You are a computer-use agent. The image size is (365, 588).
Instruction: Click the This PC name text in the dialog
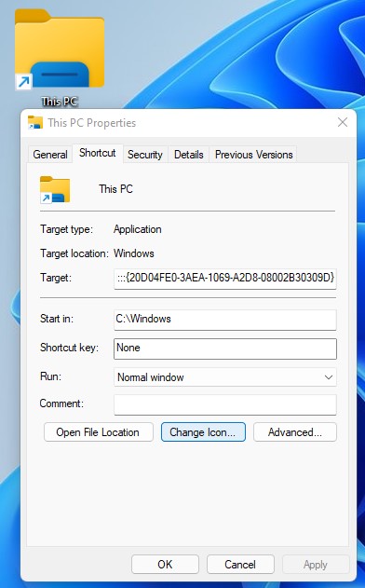click(x=115, y=189)
